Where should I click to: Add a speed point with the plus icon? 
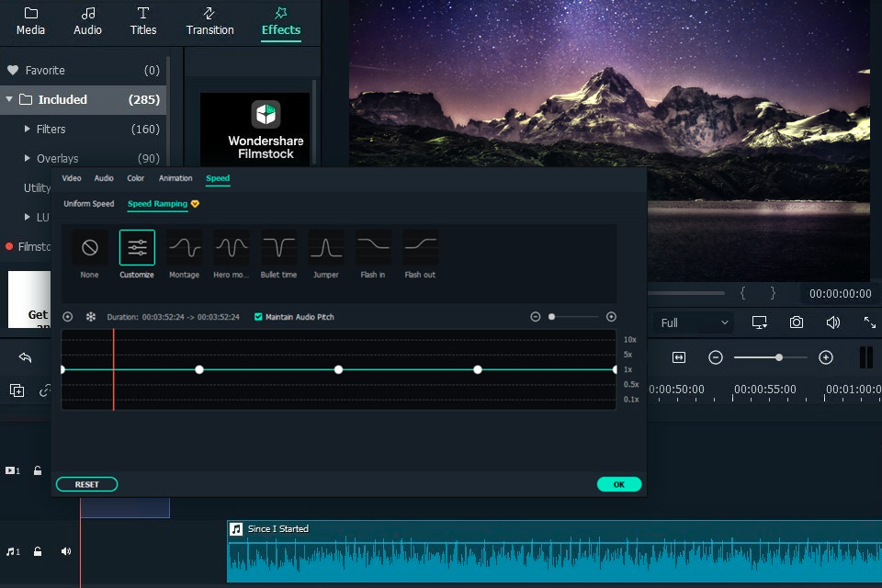click(67, 317)
